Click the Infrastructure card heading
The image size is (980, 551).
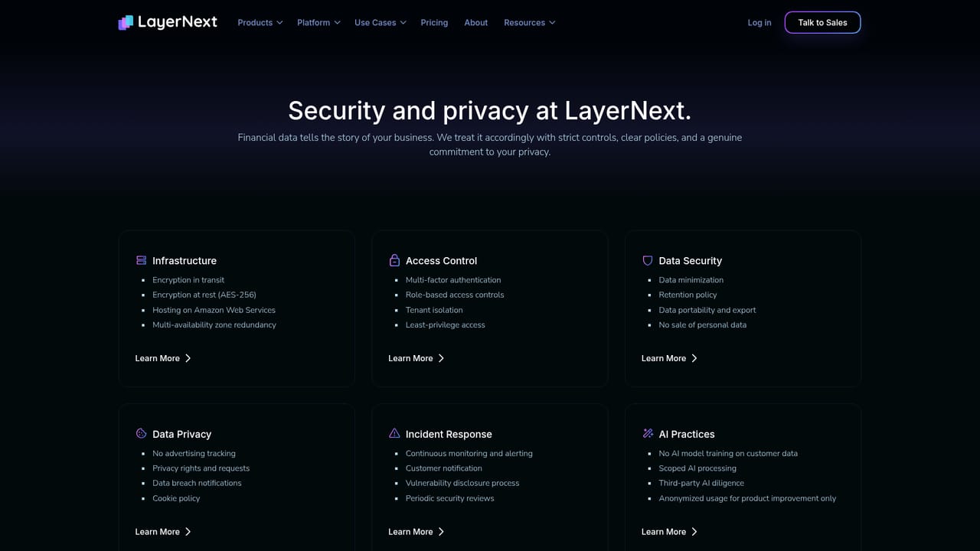pyautogui.click(x=185, y=260)
